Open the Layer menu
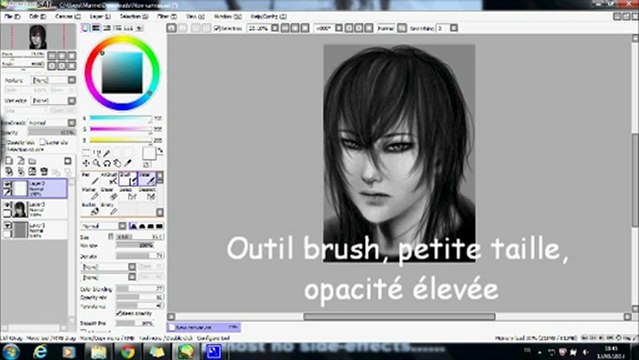Screen dimensions: 639x360 click(x=100, y=16)
